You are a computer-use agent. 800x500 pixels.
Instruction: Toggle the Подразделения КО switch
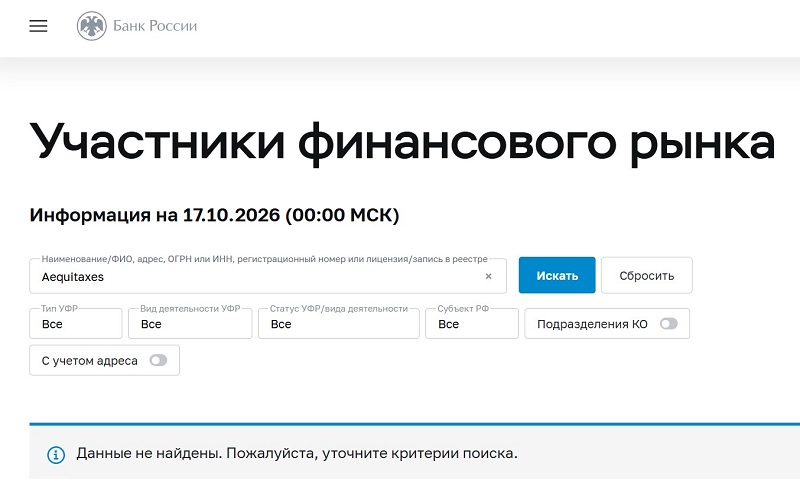pyautogui.click(x=668, y=323)
